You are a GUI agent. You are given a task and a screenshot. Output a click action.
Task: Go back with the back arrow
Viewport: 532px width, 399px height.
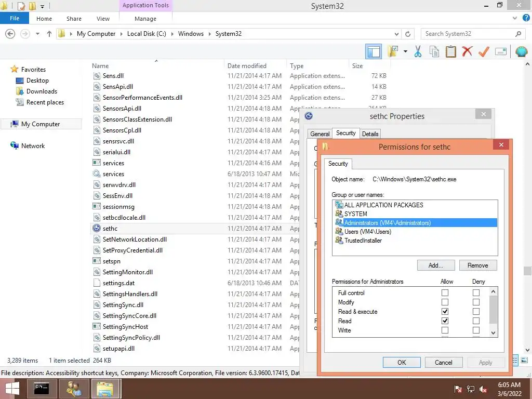pos(10,34)
